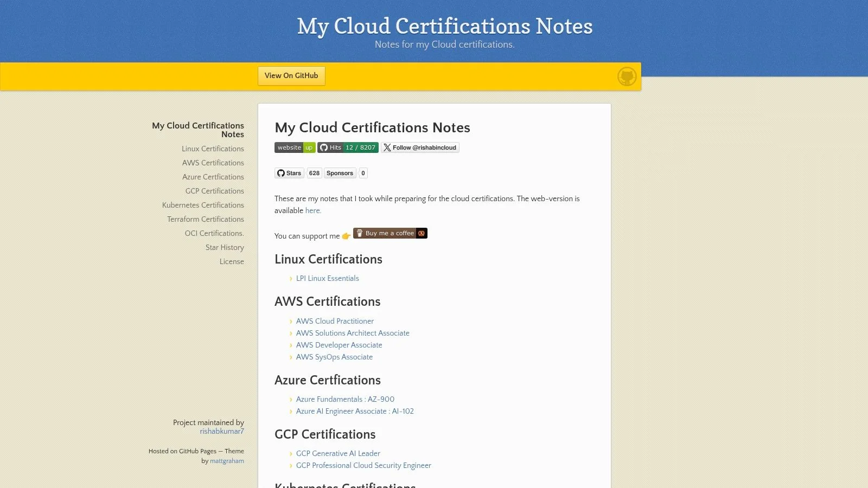Click the sponsors count 0 badge
868x488 pixels.
coord(363,173)
